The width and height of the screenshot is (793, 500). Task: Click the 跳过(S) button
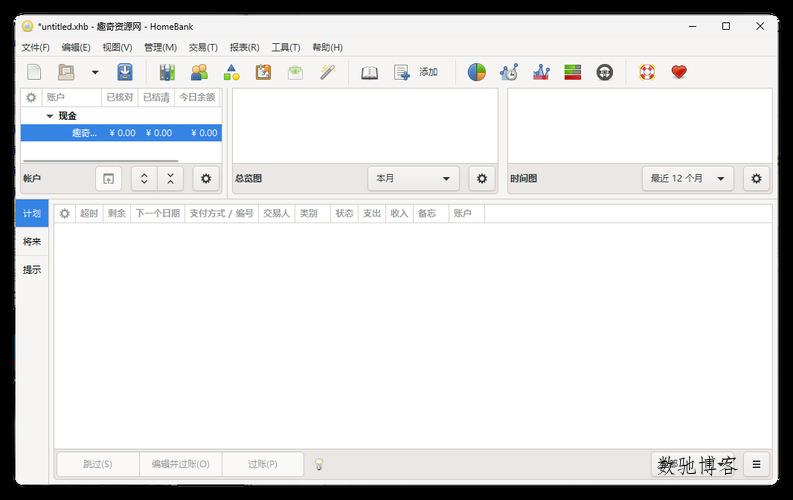click(x=98, y=464)
